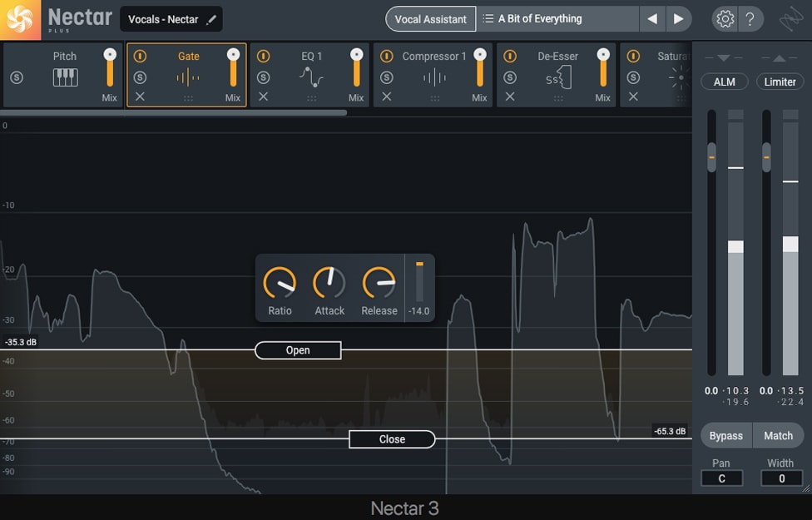Solo the EQ 1 module
The width and height of the screenshot is (812, 520).
pos(263,77)
